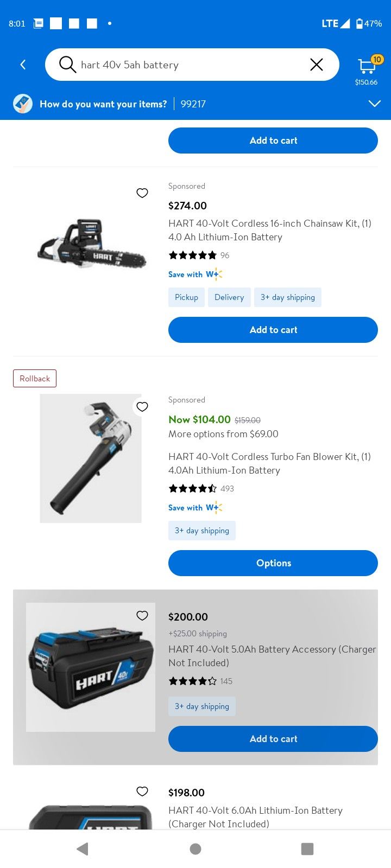This screenshot has height=868, width=391.
Task: Open the HART 5.0Ah battery image
Action: tap(91, 667)
